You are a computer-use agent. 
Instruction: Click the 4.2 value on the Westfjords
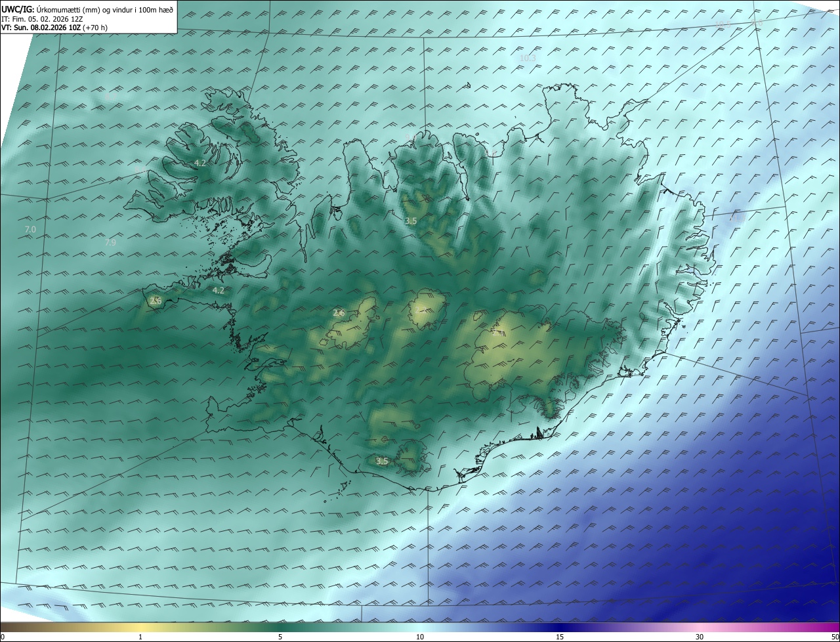click(200, 163)
